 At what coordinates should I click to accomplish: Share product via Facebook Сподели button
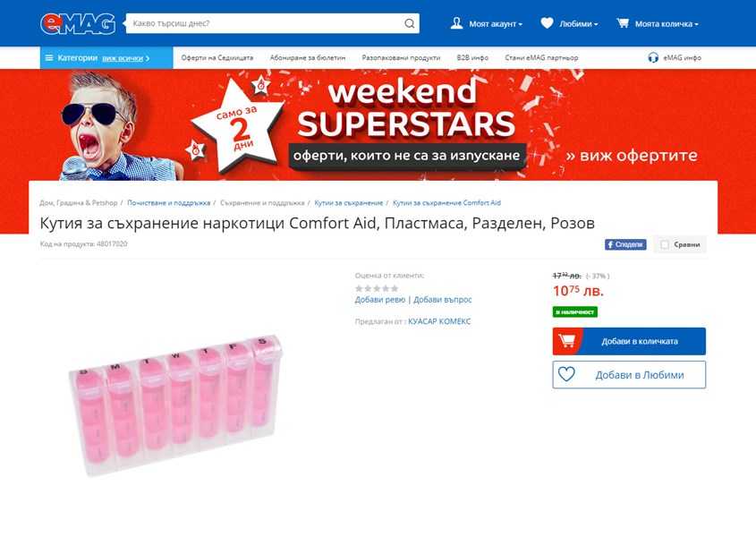click(x=625, y=244)
